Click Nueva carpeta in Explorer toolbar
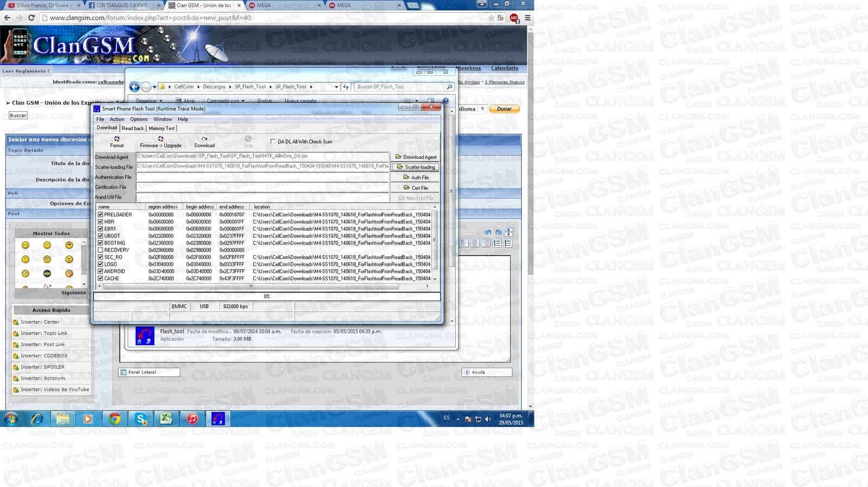The image size is (868, 487). pos(300,101)
